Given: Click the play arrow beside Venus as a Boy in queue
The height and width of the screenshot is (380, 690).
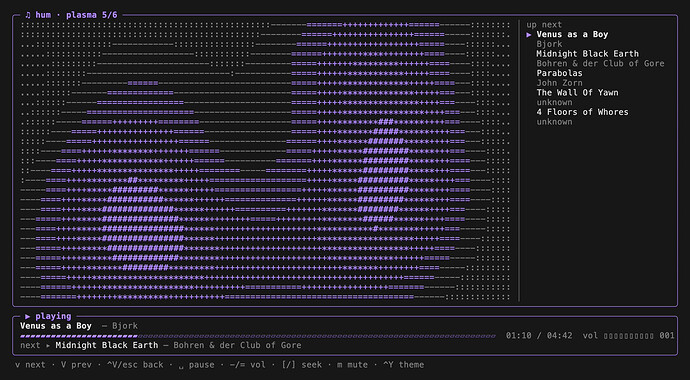Looking at the screenshot, I should [x=529, y=34].
